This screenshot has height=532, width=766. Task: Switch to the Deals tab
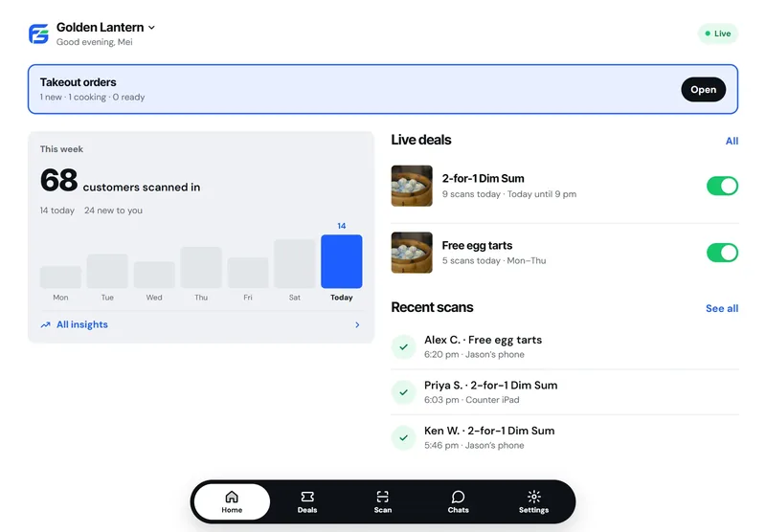tap(307, 501)
